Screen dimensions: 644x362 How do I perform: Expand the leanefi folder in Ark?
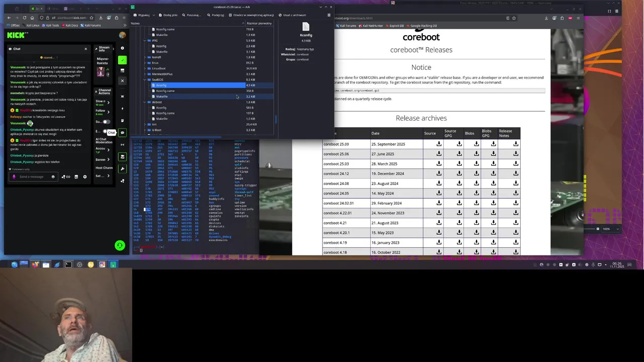click(145, 57)
